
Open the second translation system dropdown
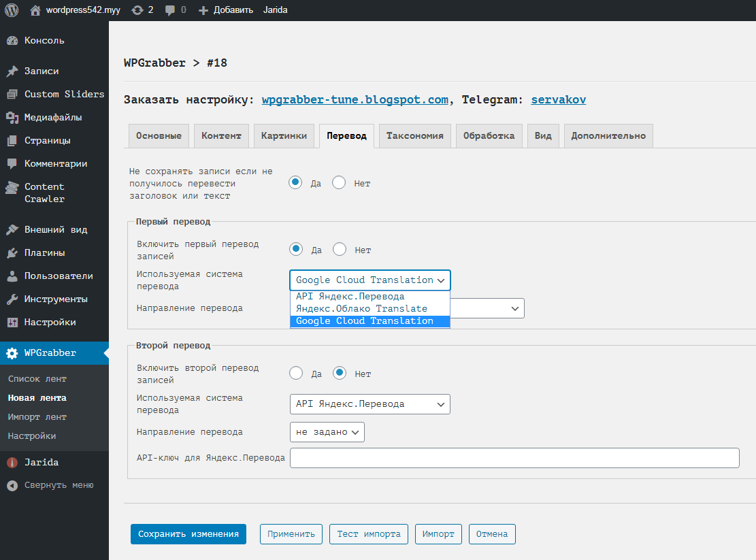click(369, 403)
